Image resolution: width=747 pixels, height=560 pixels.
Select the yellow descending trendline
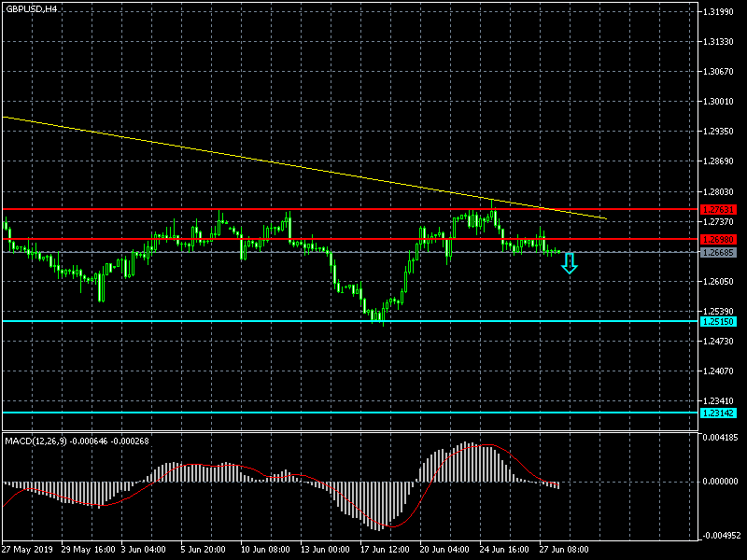point(280,162)
